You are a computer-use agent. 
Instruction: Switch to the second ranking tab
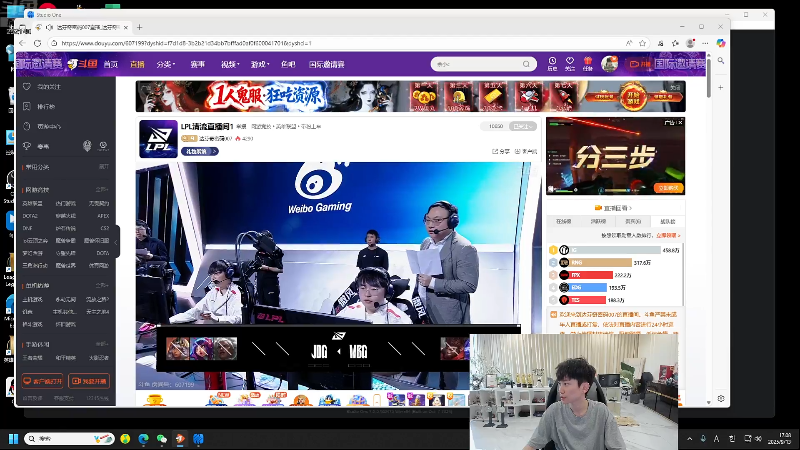pos(598,221)
